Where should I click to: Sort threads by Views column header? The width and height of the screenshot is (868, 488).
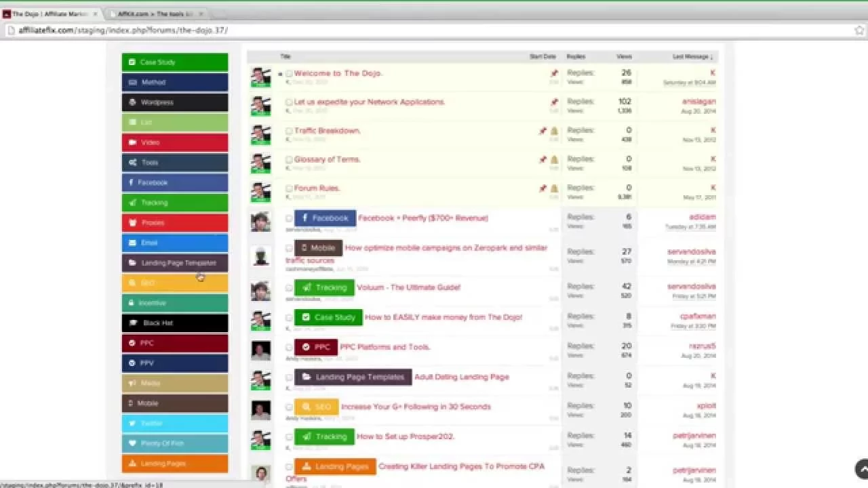tap(624, 57)
